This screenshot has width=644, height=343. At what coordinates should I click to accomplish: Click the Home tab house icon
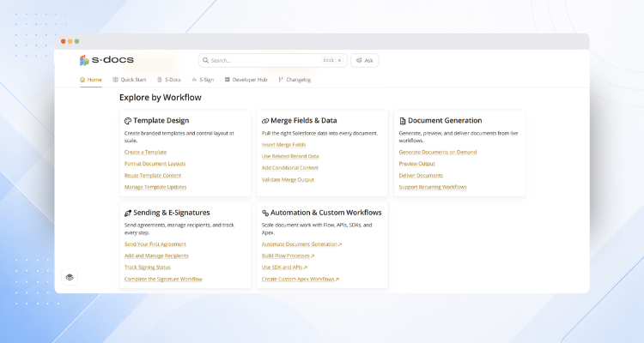click(x=82, y=80)
